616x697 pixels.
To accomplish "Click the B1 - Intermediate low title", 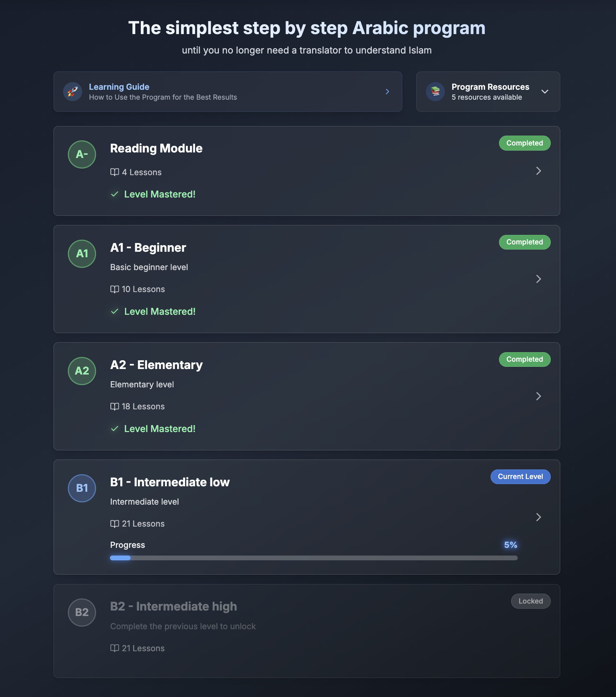I will (170, 482).
